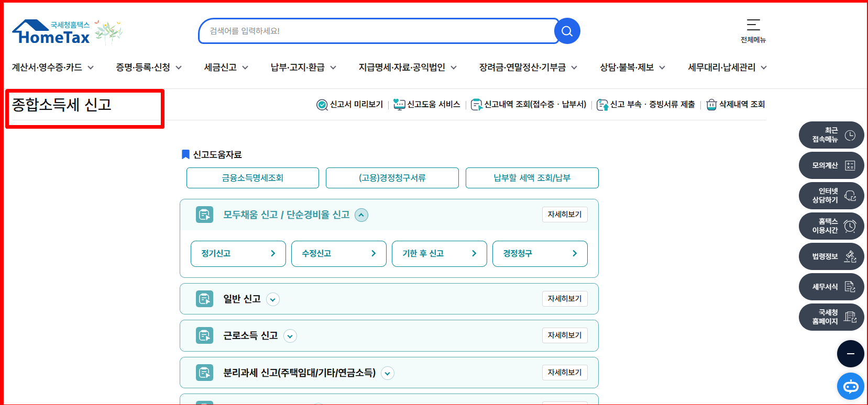Open the 증명·등록·신청 menu dropdown

point(149,67)
